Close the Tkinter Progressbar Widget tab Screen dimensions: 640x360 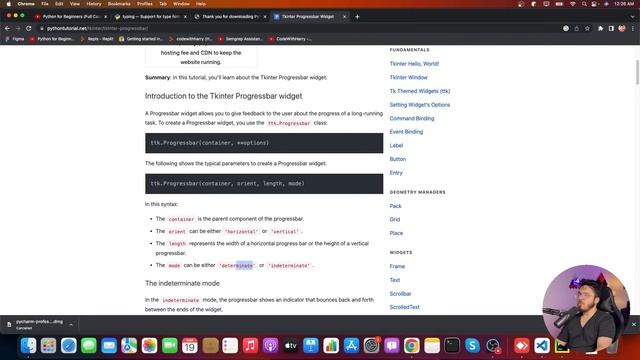tap(344, 17)
